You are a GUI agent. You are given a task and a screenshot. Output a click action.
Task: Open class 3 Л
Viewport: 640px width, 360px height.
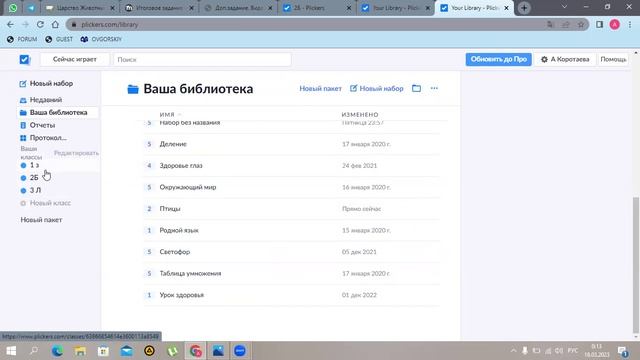click(31, 190)
